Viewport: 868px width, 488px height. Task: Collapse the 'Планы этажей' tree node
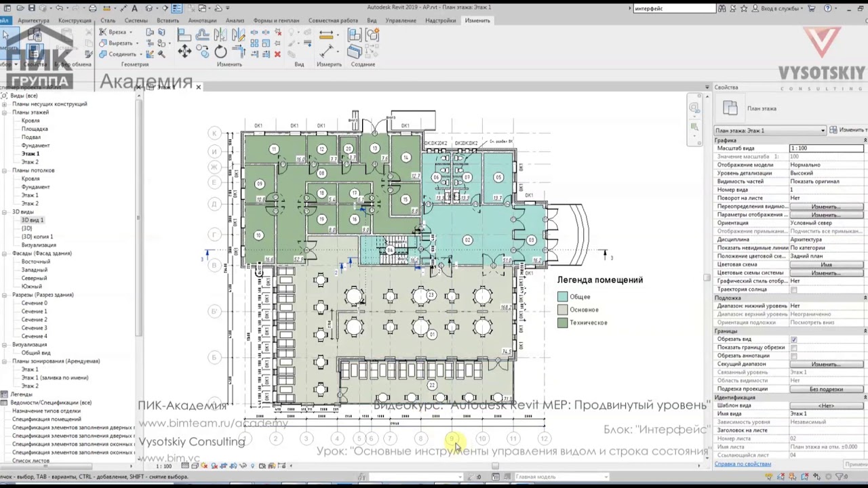click(x=5, y=113)
